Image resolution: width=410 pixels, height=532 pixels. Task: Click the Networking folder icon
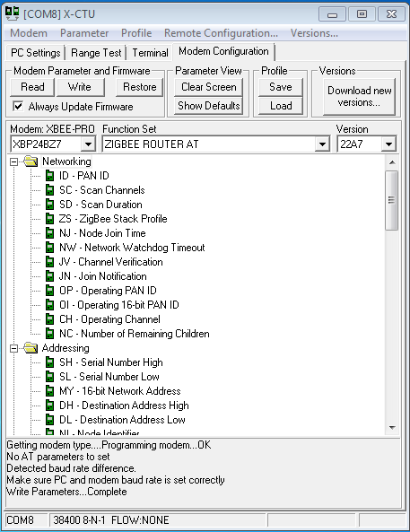pyautogui.click(x=31, y=161)
